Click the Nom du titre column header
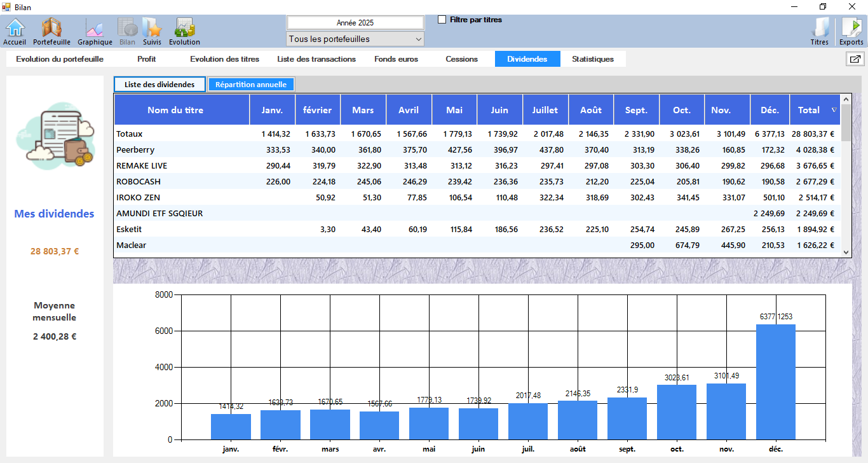The width and height of the screenshot is (868, 463). [x=175, y=110]
